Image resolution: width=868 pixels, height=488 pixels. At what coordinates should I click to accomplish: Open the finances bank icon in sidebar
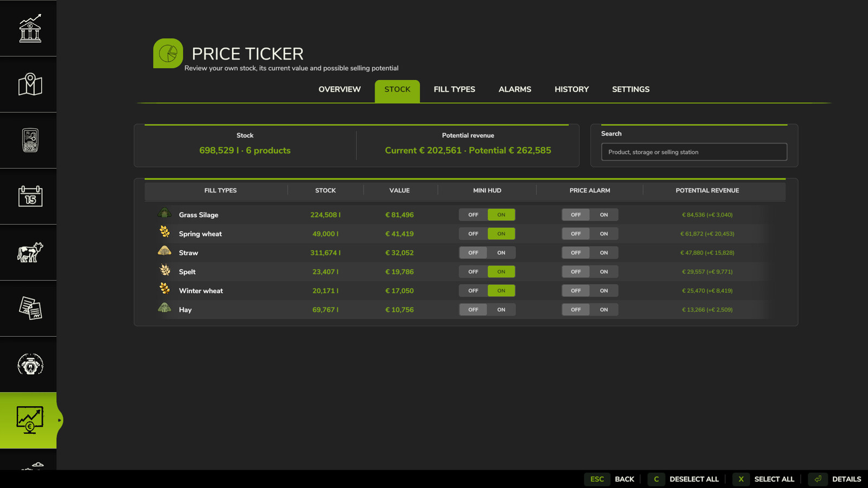pyautogui.click(x=30, y=28)
